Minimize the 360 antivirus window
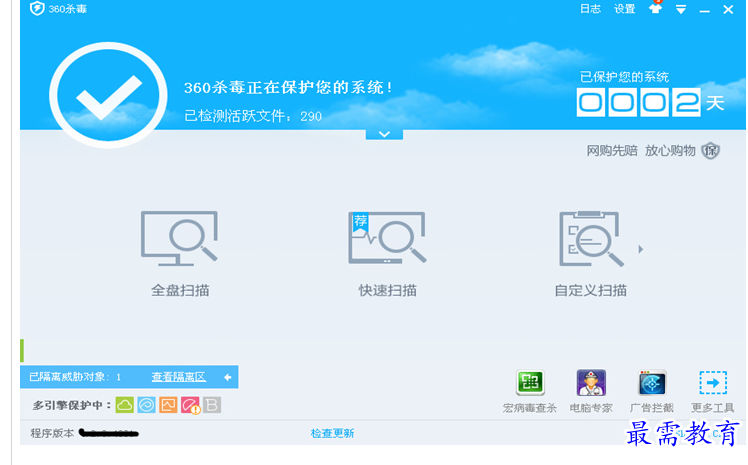The image size is (748, 465). 705,10
